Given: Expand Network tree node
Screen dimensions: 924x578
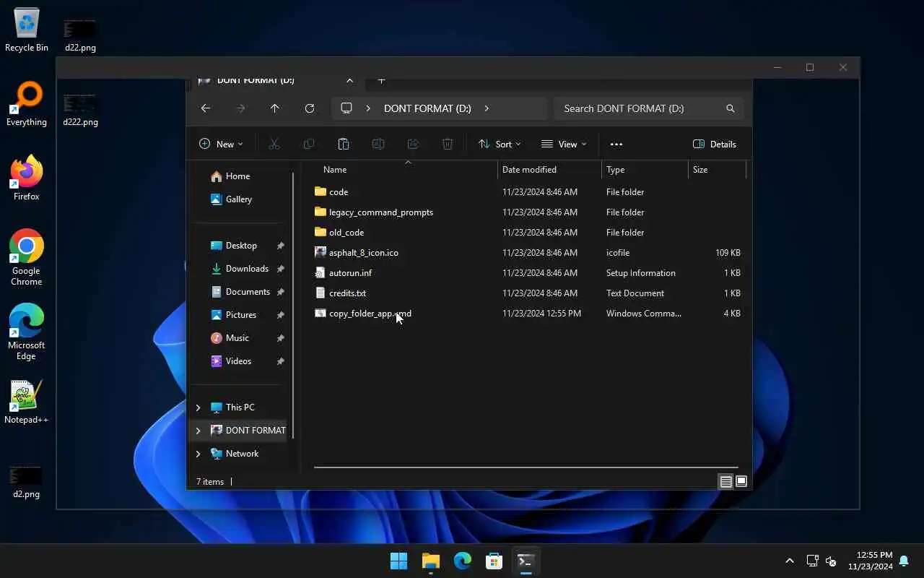Looking at the screenshot, I should point(199,454).
